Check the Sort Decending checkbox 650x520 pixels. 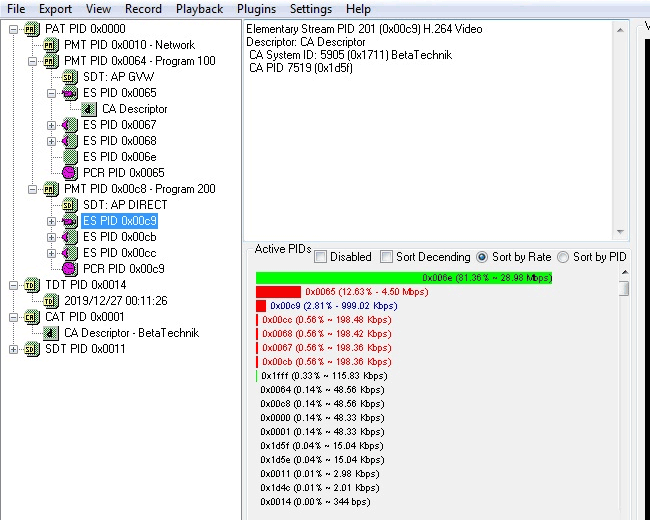[386, 257]
